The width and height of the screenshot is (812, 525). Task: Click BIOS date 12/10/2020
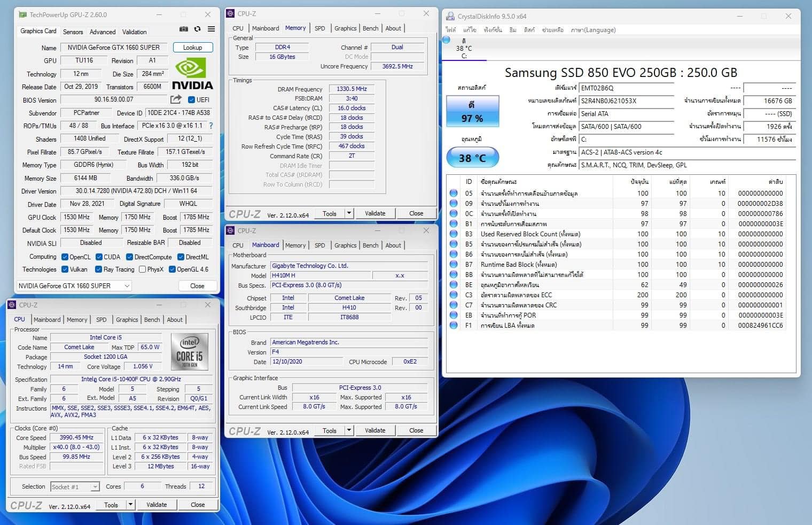[306, 361]
